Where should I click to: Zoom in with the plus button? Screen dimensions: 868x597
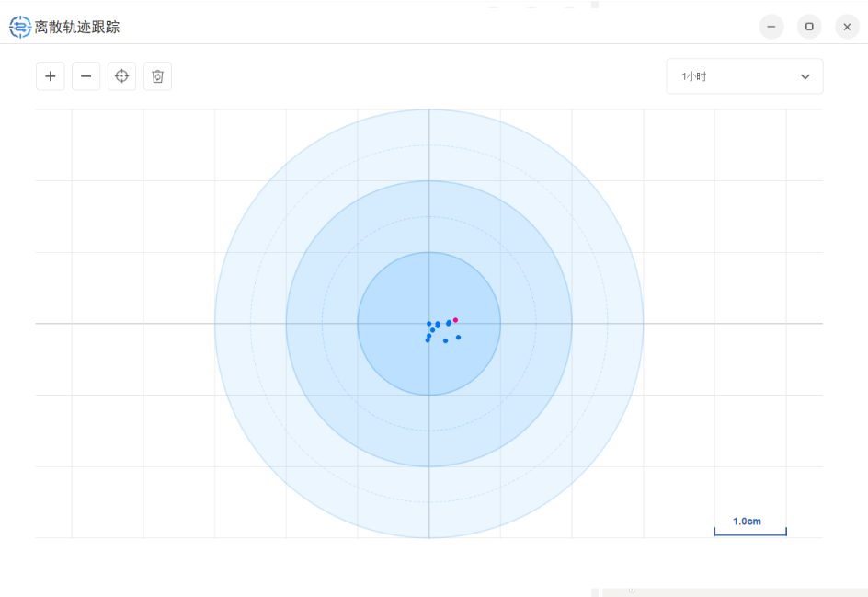pos(50,76)
